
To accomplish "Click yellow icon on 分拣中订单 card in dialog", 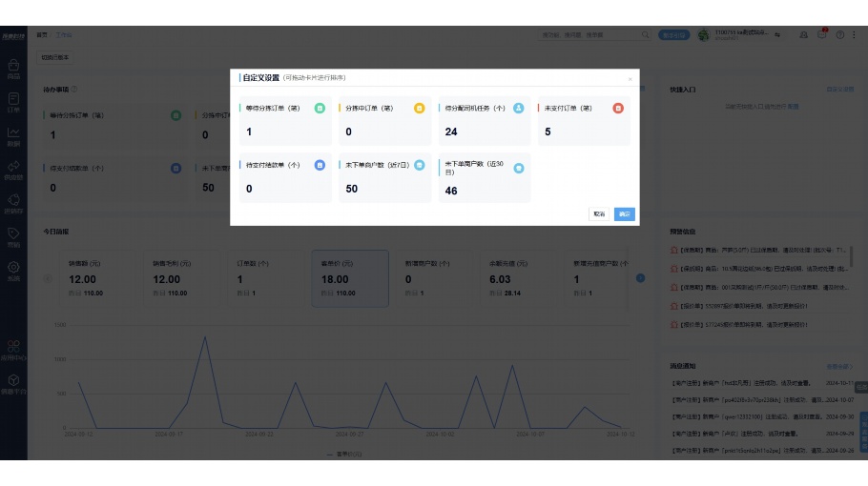I will click(420, 109).
